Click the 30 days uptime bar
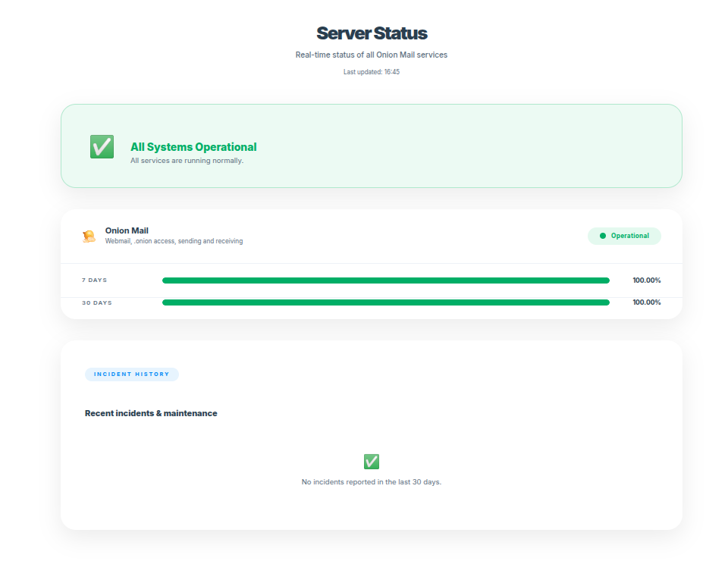The image size is (728, 586). (386, 302)
